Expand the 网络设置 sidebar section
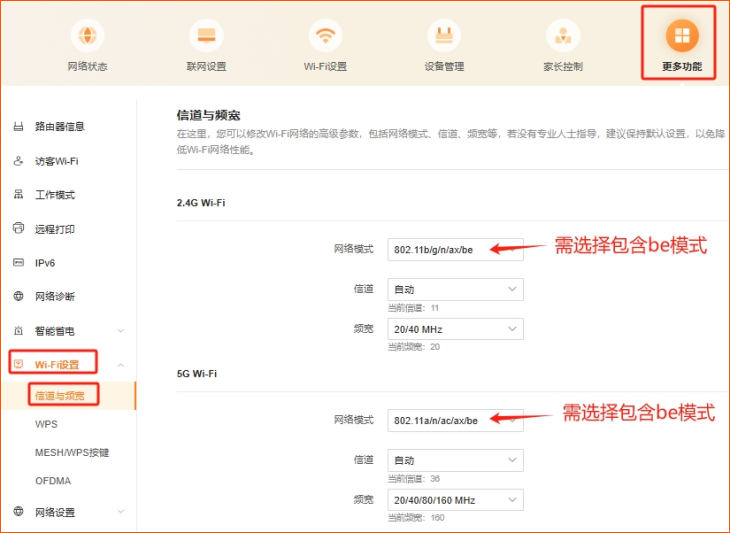 [x=120, y=512]
